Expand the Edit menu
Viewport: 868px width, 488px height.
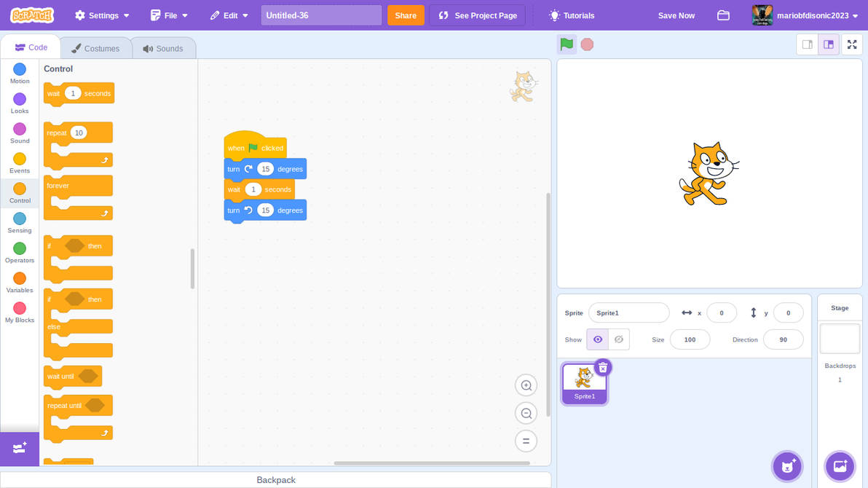[x=229, y=15]
